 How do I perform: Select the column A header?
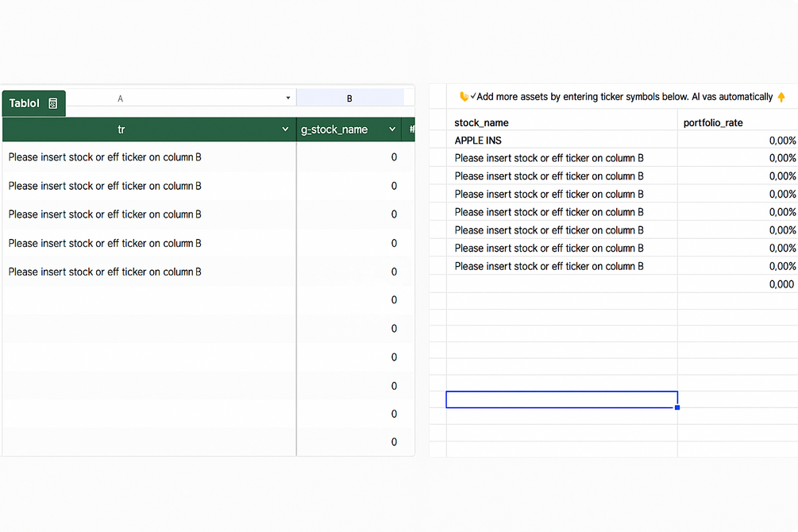(x=121, y=98)
